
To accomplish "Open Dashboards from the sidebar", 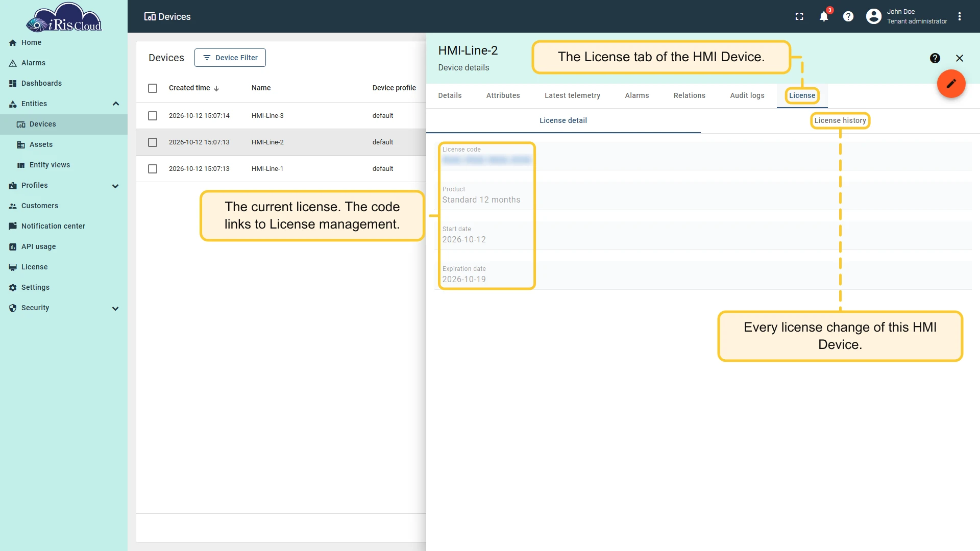I will 64,83.
